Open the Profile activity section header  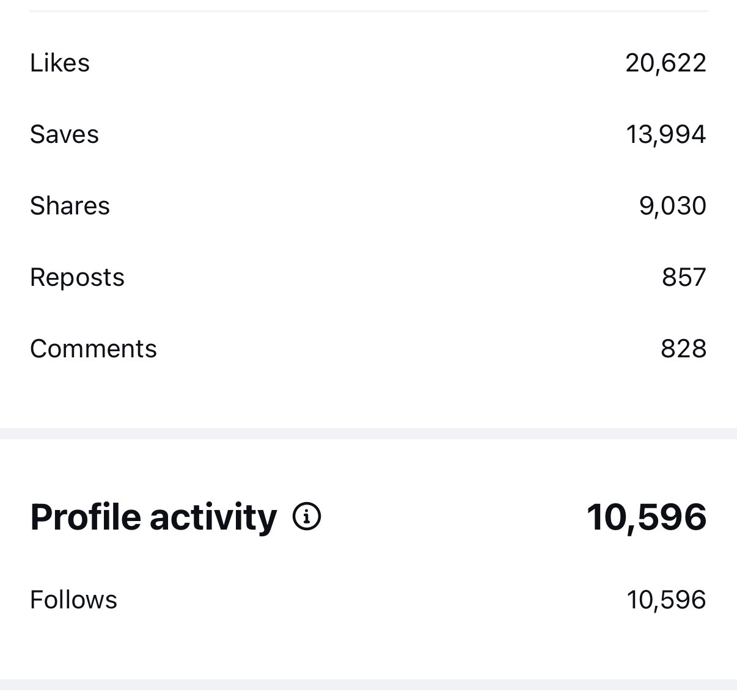(153, 516)
